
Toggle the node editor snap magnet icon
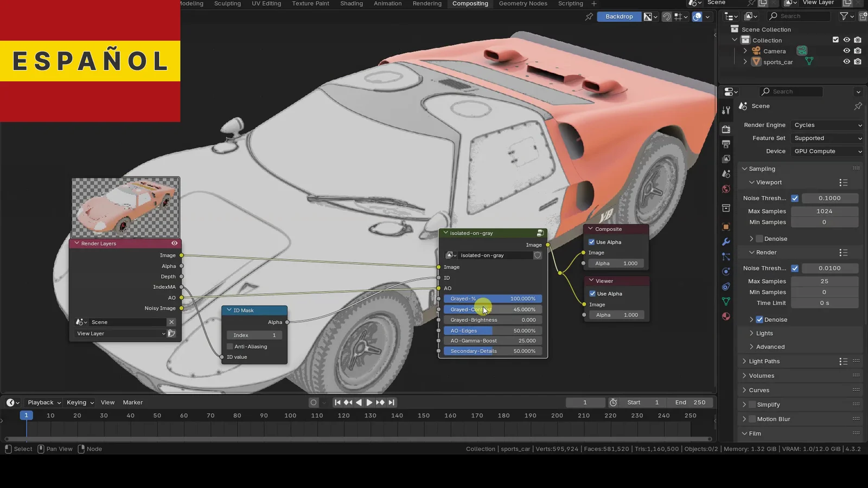[667, 17]
